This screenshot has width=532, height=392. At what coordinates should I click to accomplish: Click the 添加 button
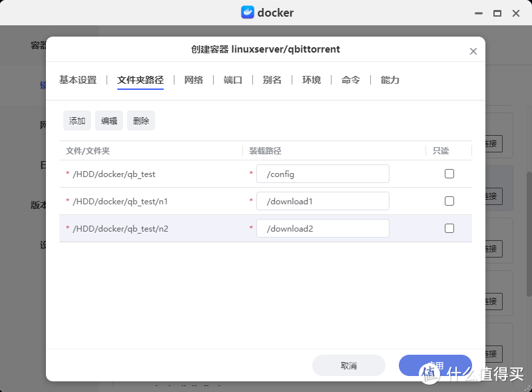[x=77, y=120]
